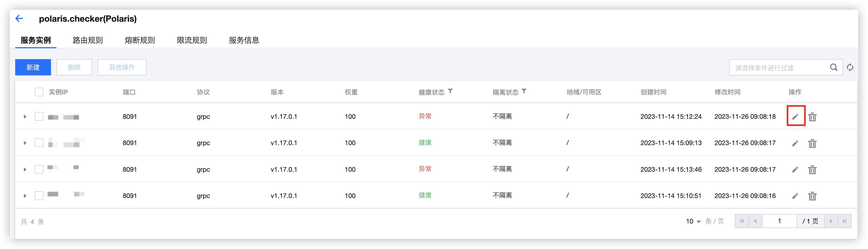Click the 实例IP column header
This screenshot has width=868, height=249.
[58, 92]
